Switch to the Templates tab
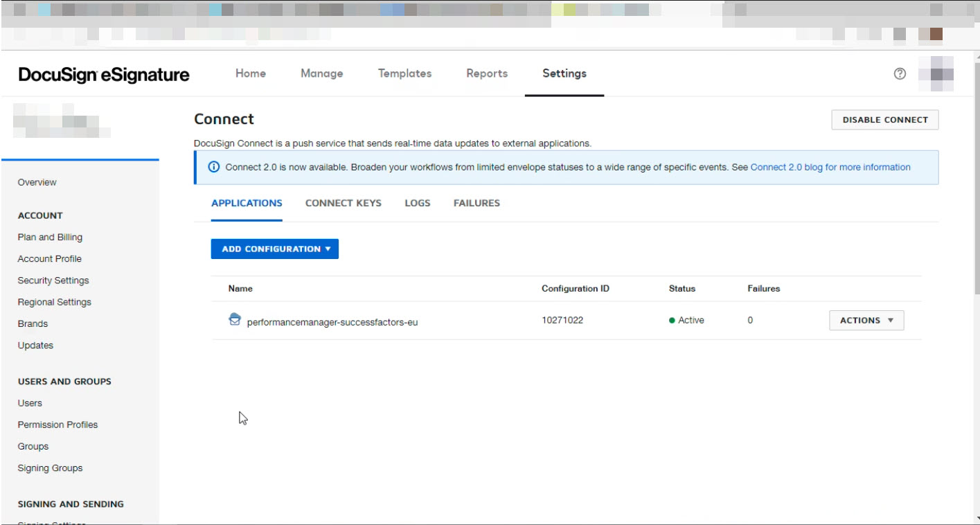The height and width of the screenshot is (525, 980). point(404,73)
